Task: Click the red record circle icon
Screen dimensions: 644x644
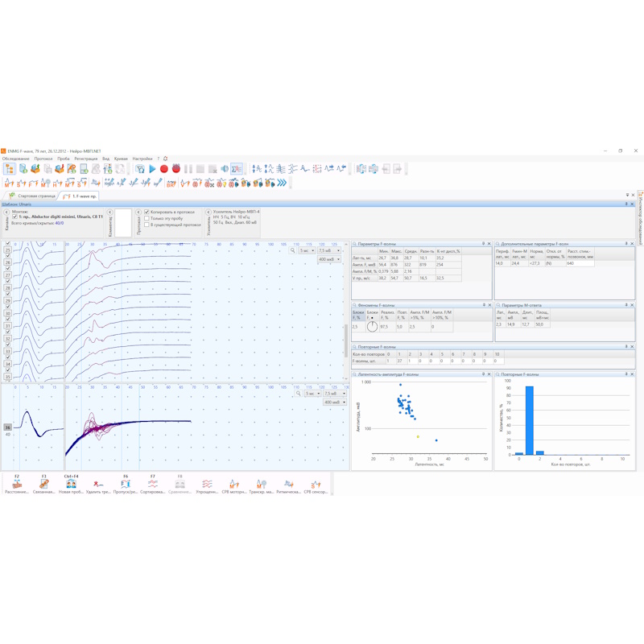Action: tap(164, 169)
